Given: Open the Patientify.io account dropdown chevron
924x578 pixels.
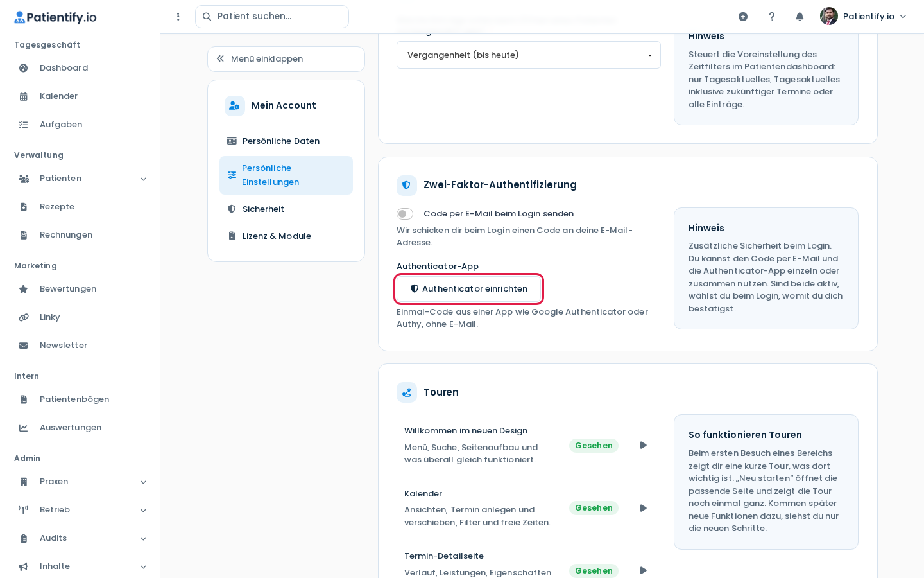Looking at the screenshot, I should 903,17.
